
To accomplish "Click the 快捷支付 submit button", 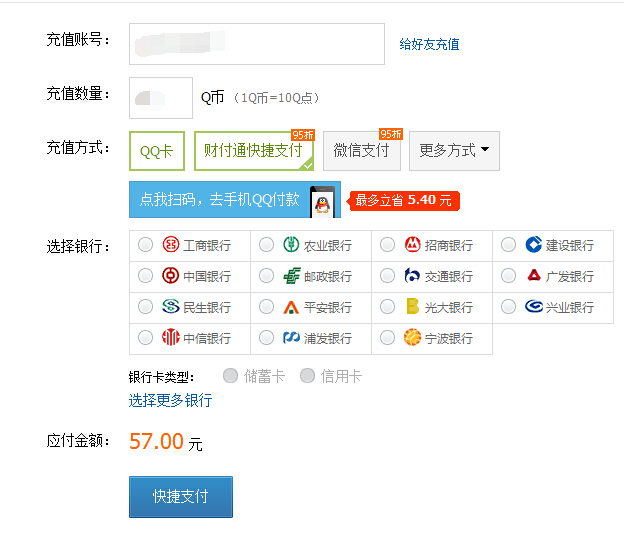I will click(x=181, y=497).
